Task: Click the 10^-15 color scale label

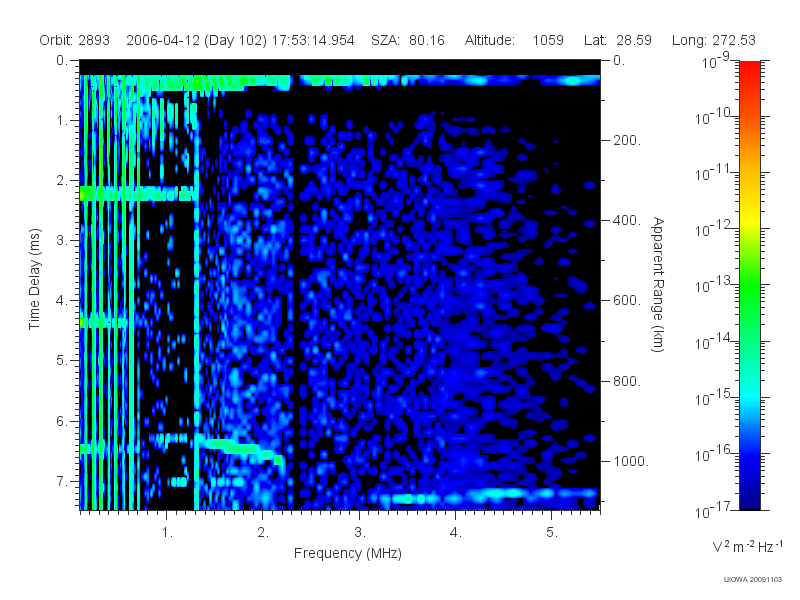Action: (x=715, y=397)
